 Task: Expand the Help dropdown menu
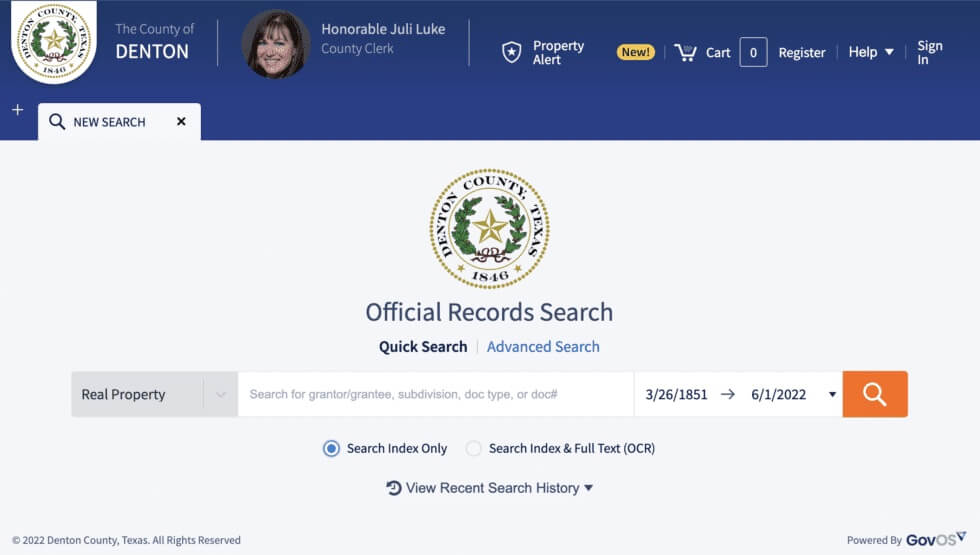point(871,52)
